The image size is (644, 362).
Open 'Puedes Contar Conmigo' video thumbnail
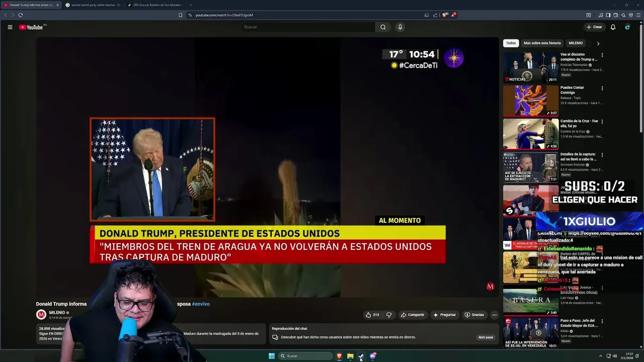[531, 101]
